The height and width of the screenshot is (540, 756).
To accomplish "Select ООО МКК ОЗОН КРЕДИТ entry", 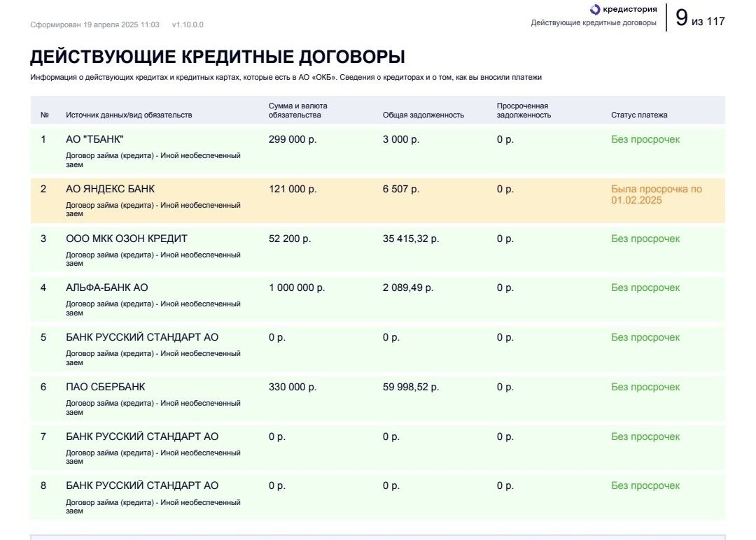I will 126,239.
